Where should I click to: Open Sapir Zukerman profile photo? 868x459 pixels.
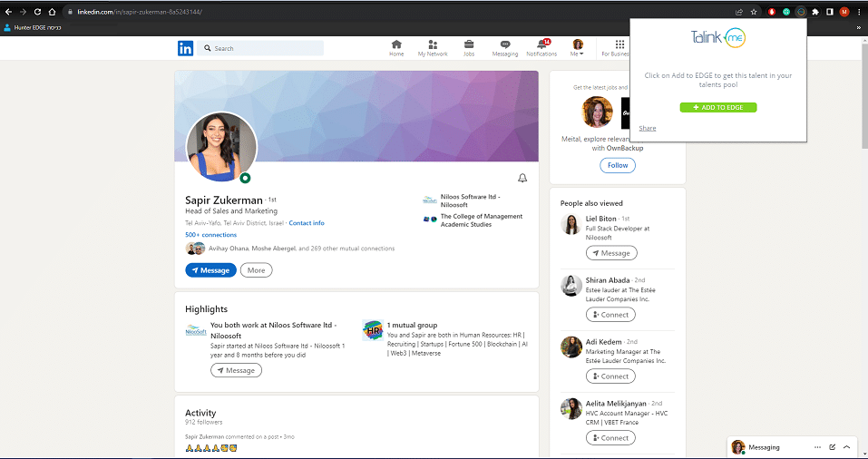click(x=221, y=147)
